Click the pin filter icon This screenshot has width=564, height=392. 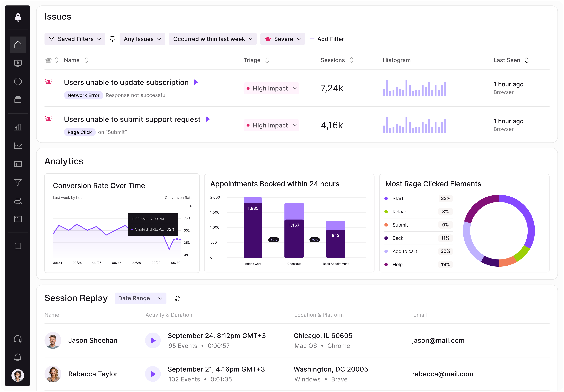pyautogui.click(x=113, y=39)
